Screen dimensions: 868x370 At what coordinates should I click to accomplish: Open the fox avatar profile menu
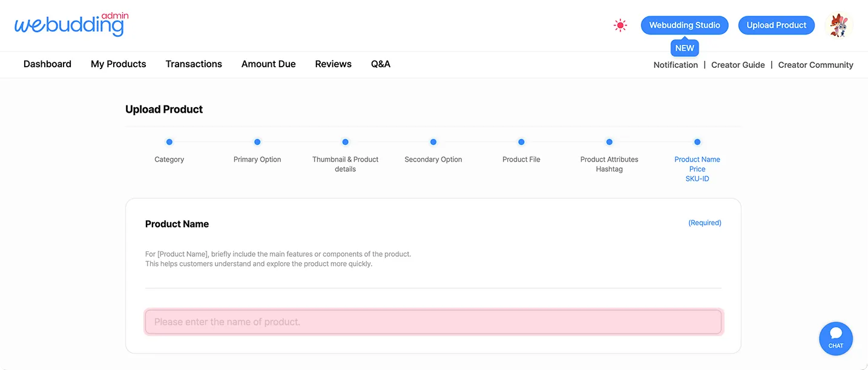pyautogui.click(x=839, y=25)
